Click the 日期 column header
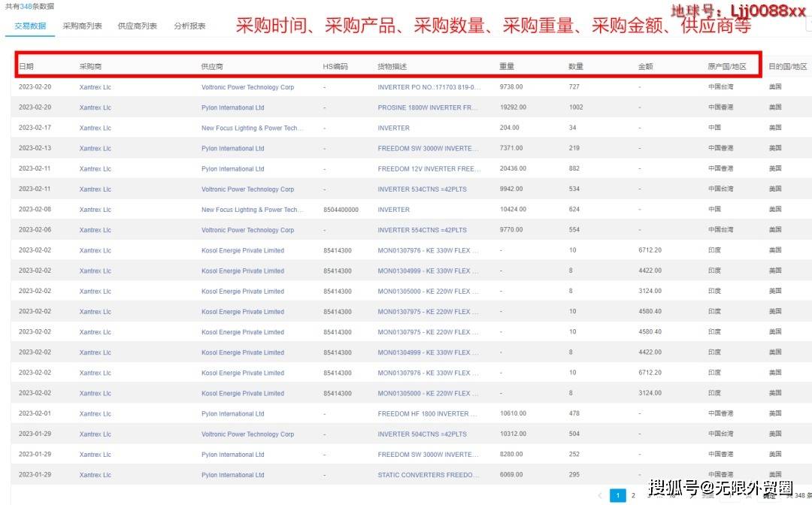The image size is (812, 505). coord(26,66)
